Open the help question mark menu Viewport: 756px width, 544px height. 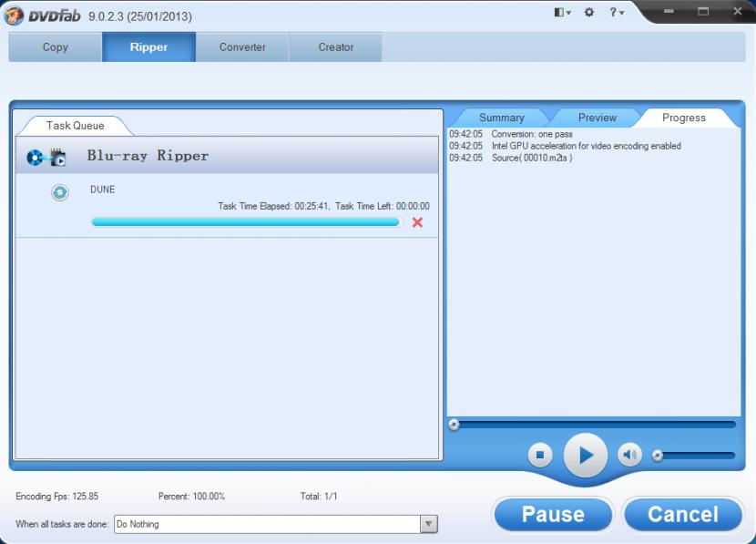pos(616,12)
